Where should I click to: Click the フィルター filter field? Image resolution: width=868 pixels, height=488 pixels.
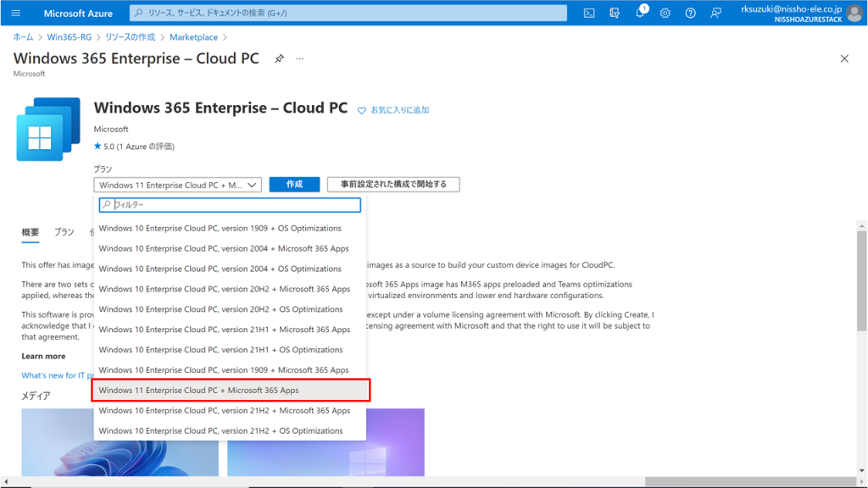pyautogui.click(x=230, y=205)
